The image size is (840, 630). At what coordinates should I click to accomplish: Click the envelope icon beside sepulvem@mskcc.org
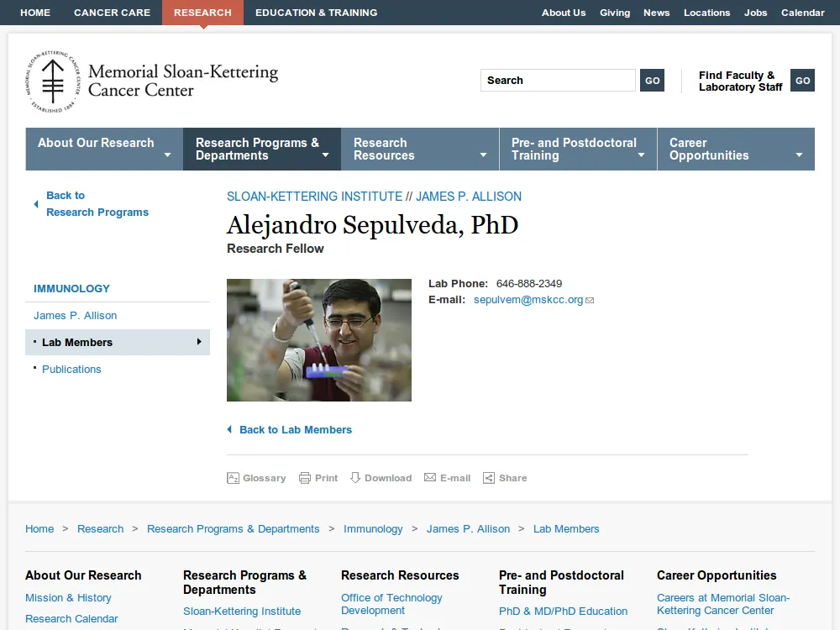click(x=590, y=301)
